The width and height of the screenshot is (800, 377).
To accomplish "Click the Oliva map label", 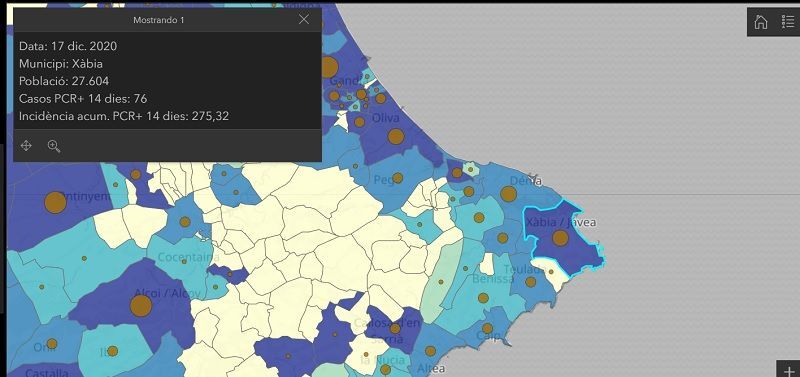I will point(386,118).
